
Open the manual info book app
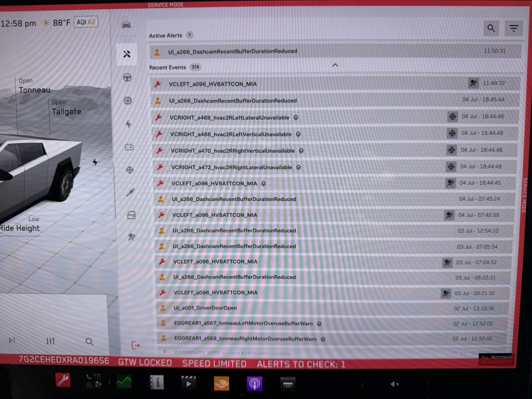click(x=156, y=382)
